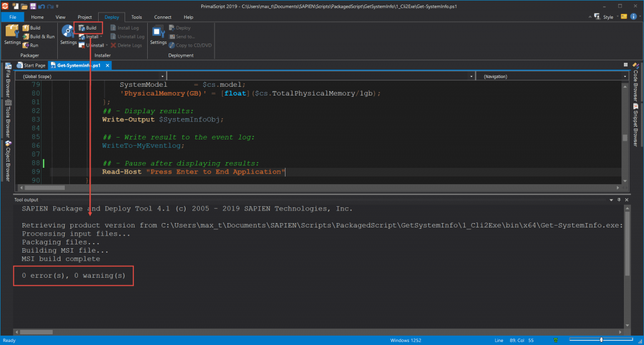This screenshot has height=345, width=644.
Task: Click Installer Build button
Action: [x=87, y=28]
